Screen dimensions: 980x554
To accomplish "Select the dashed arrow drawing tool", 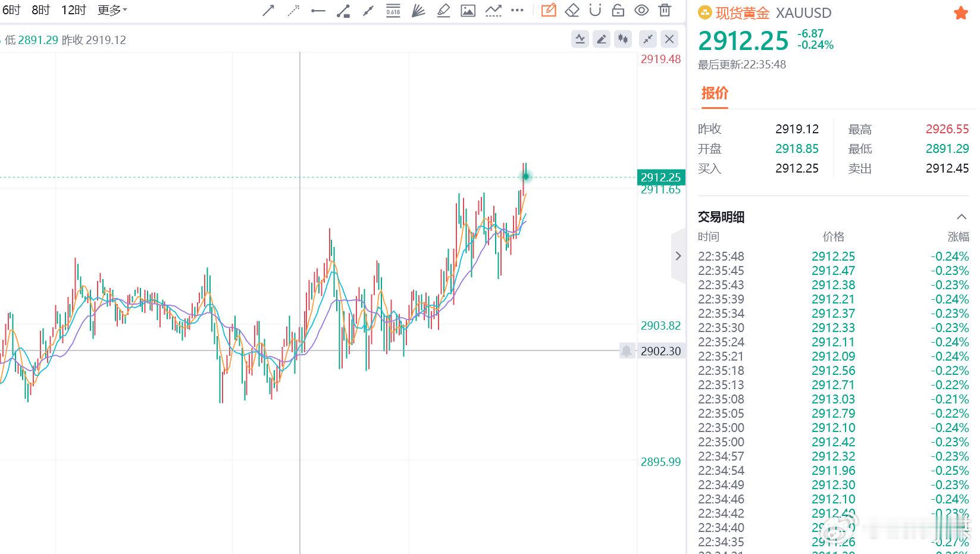I will tap(293, 10).
